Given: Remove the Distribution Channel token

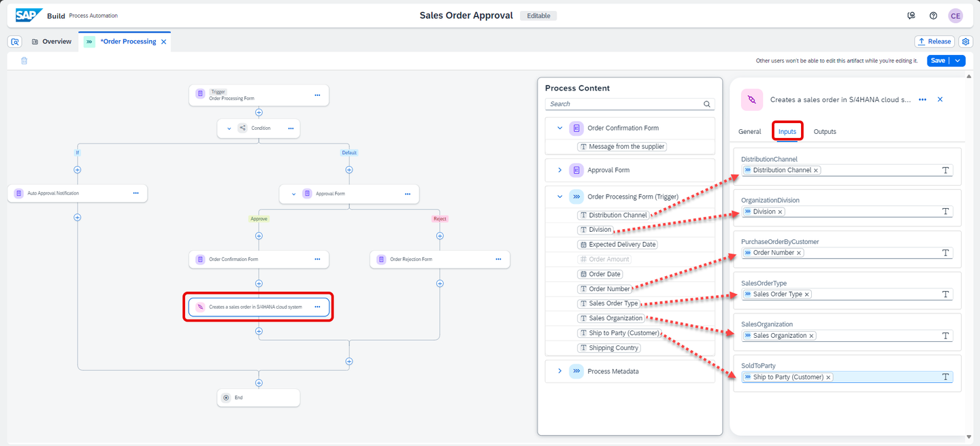Looking at the screenshot, I should [x=816, y=171].
